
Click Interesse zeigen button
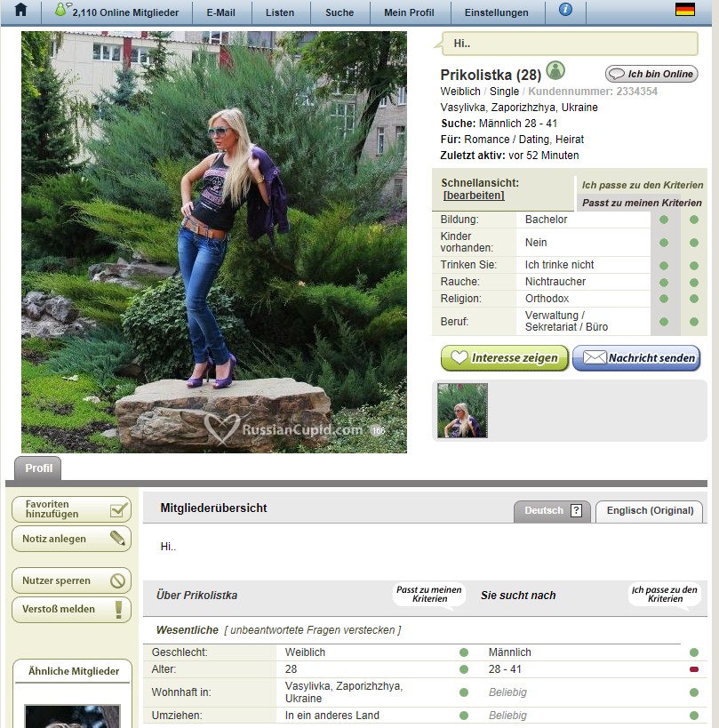[x=505, y=358]
